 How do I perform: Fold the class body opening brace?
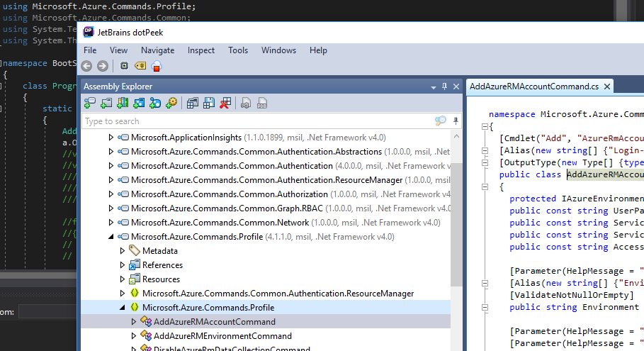(x=485, y=186)
